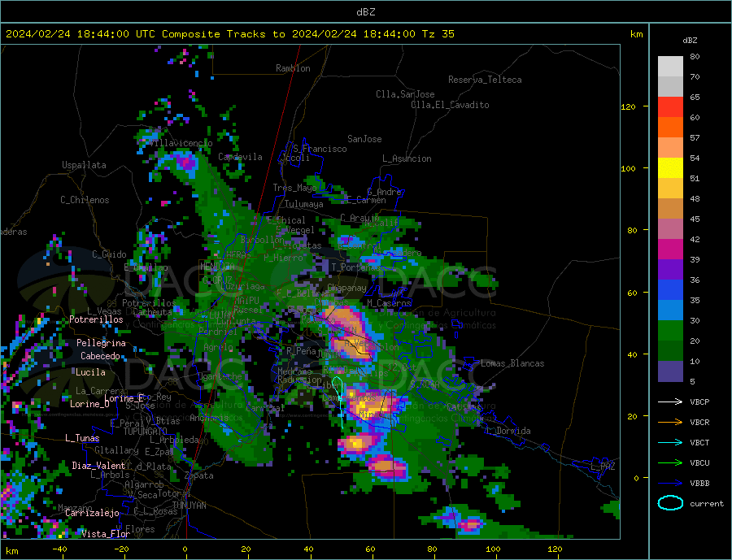Click the 57 value on color scale
This screenshot has height=560, width=732.
695,137
